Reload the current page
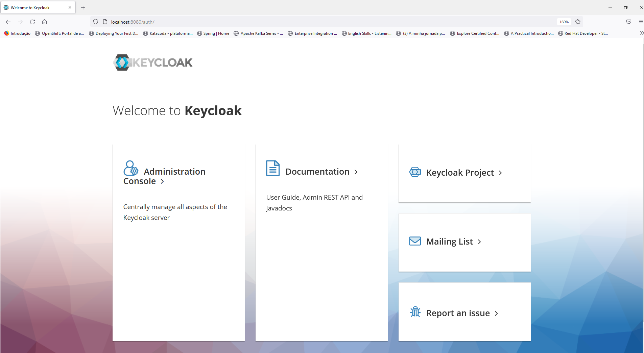This screenshot has height=353, width=644. pos(32,22)
